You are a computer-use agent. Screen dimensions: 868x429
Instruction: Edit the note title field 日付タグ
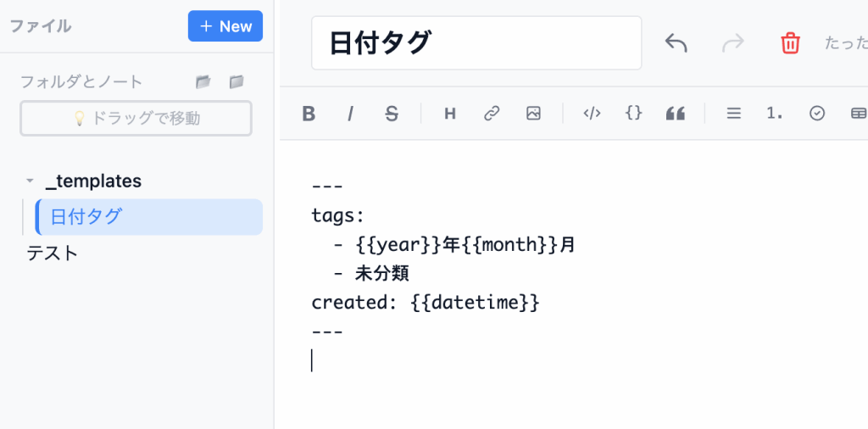click(x=476, y=43)
